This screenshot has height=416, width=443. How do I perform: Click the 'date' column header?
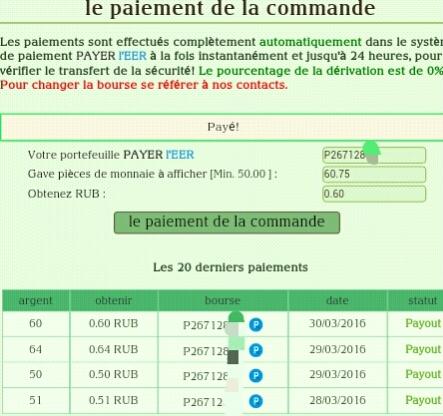click(337, 300)
